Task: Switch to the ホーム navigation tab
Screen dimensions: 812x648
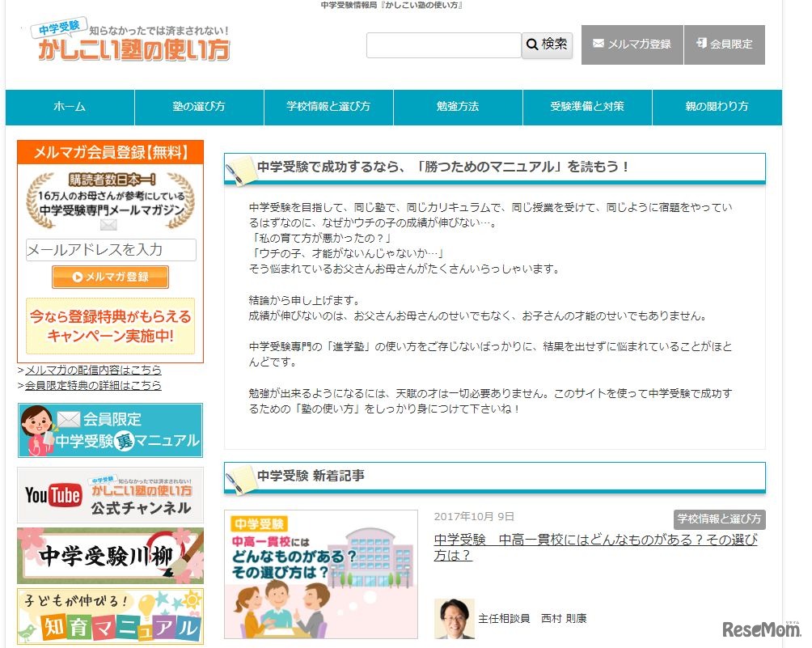Action: [70, 106]
